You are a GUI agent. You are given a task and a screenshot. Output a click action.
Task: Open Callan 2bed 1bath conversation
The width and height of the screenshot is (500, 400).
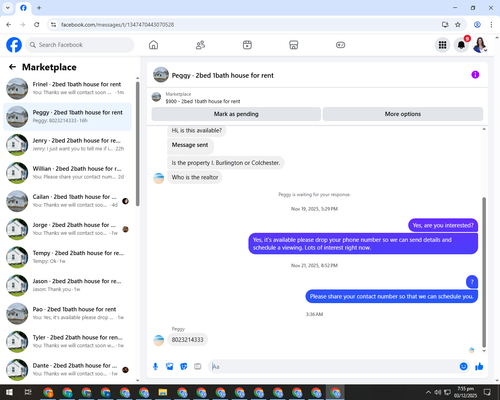point(67,201)
